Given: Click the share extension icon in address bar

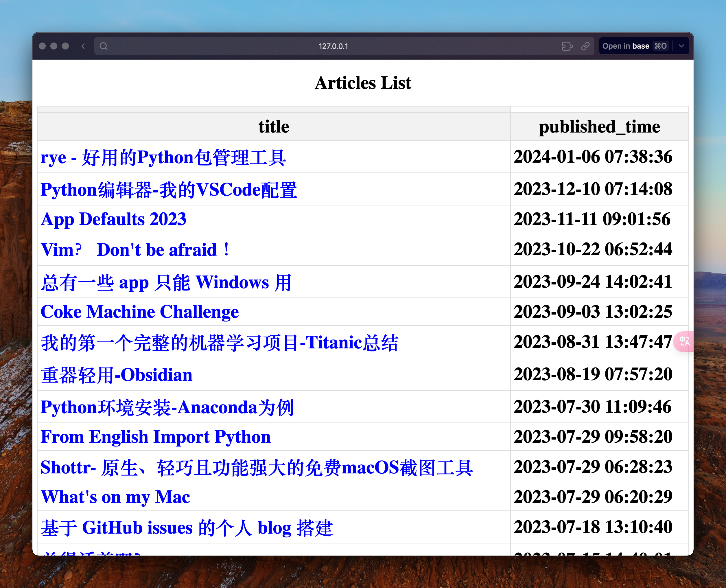Looking at the screenshot, I should (x=567, y=46).
